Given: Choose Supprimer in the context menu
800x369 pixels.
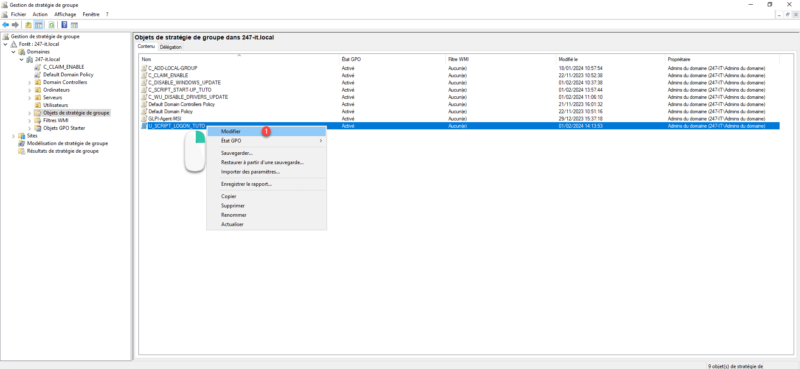Looking at the screenshot, I should pos(266,206).
